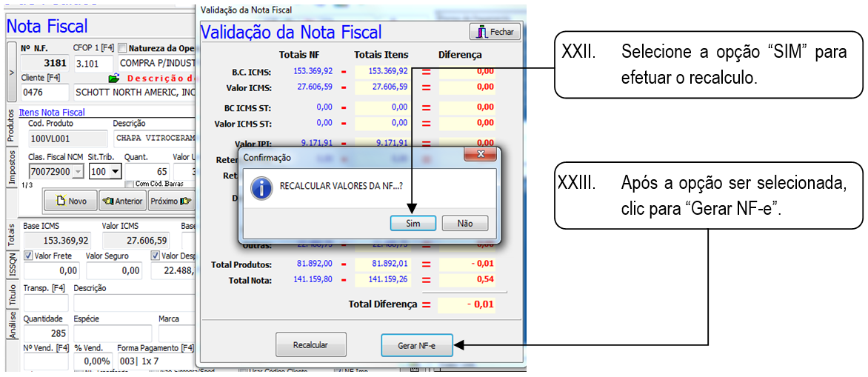Click the Valor Frete amount field
The image size is (868, 377).
point(50,270)
